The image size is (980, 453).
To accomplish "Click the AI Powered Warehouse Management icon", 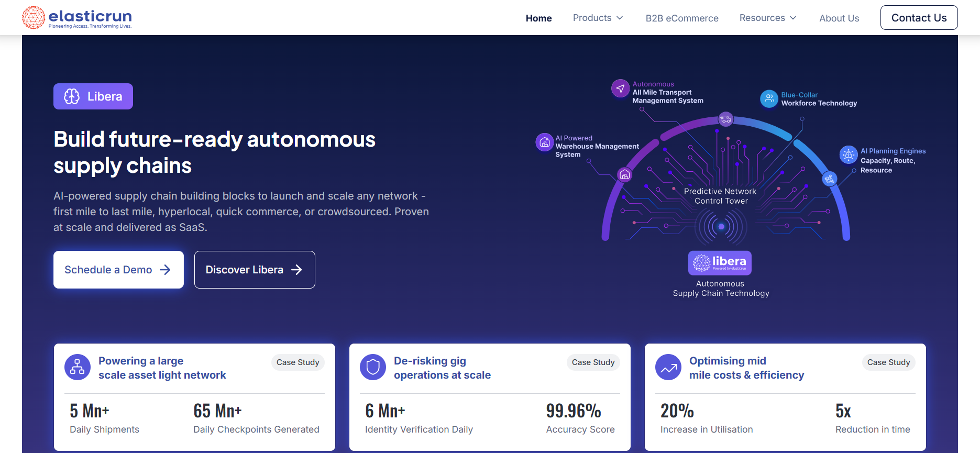I will pyautogui.click(x=544, y=142).
